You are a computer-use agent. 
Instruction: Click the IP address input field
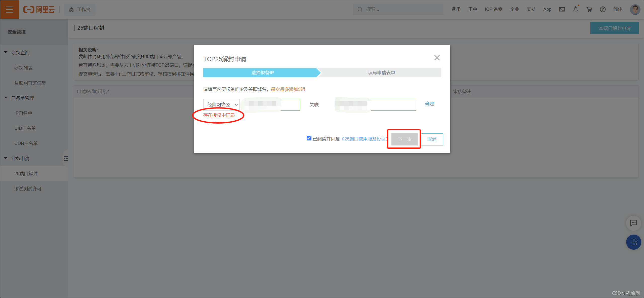pos(272,104)
